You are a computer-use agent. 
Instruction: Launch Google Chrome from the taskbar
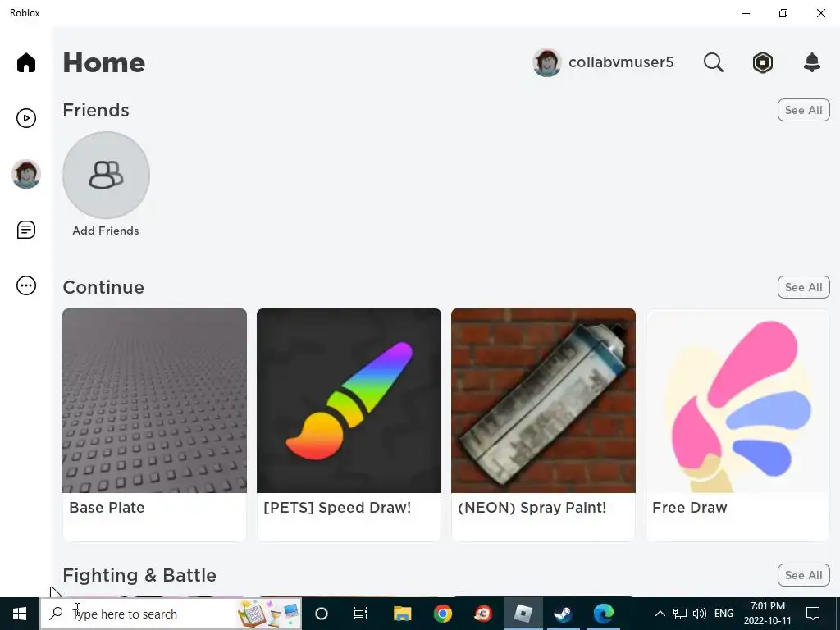[442, 614]
